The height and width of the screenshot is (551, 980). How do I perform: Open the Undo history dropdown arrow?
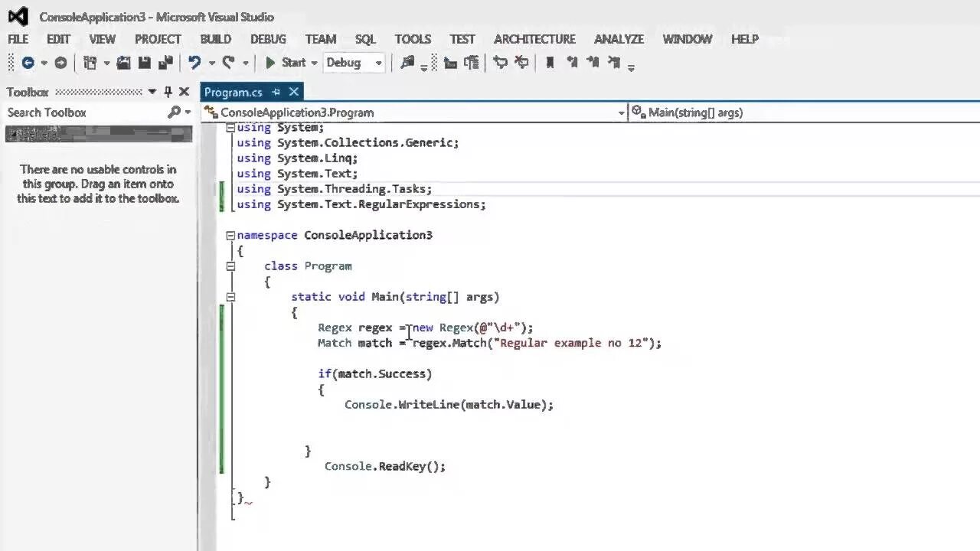click(x=212, y=63)
